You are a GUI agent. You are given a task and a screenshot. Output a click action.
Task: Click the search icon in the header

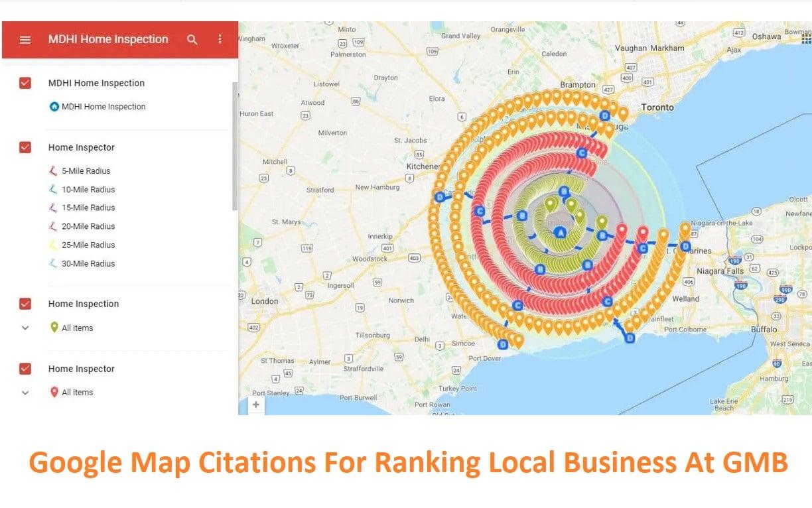(192, 40)
